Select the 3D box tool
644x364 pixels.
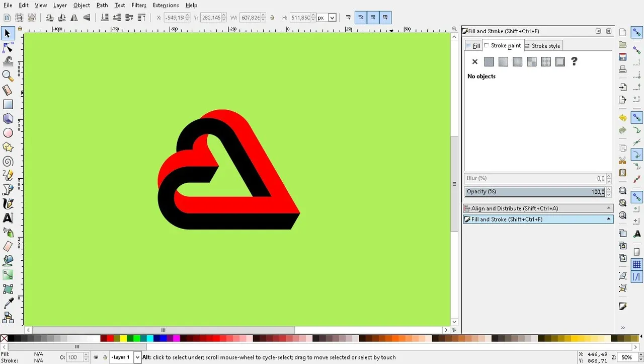coord(8,118)
